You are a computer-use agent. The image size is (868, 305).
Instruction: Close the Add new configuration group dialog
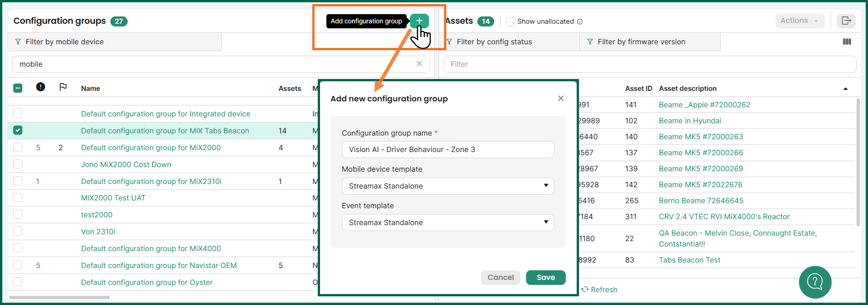click(x=561, y=98)
